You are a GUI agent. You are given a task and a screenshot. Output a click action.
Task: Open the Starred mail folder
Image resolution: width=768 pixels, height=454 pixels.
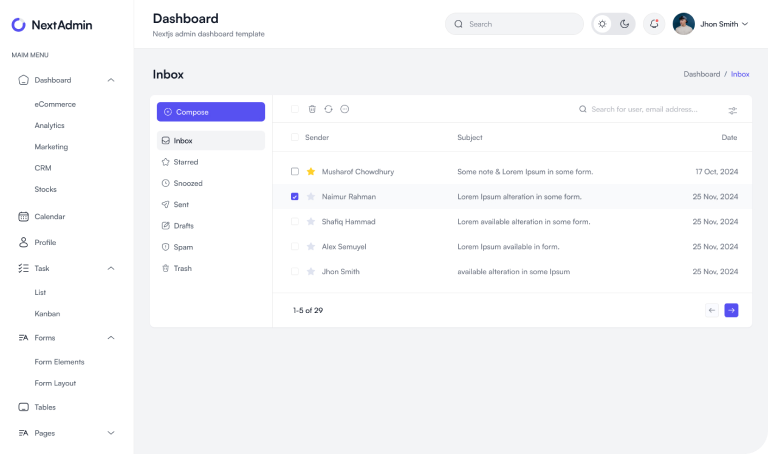tap(185, 162)
